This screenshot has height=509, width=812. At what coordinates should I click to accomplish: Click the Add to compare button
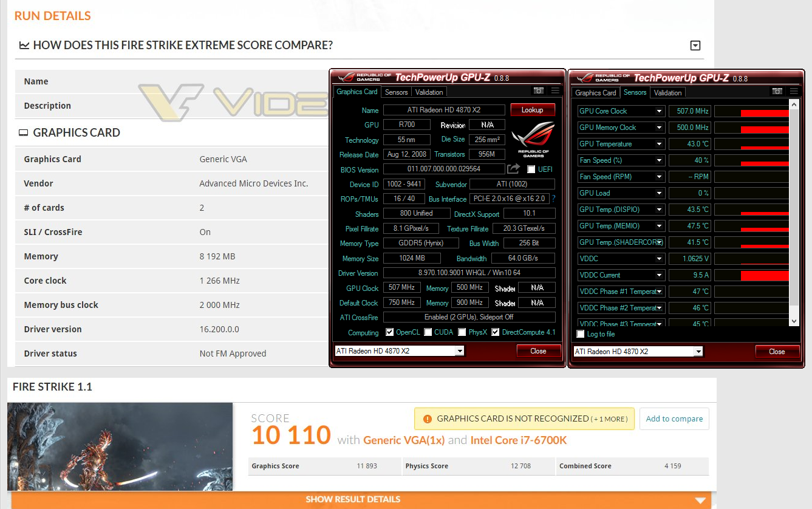point(674,418)
